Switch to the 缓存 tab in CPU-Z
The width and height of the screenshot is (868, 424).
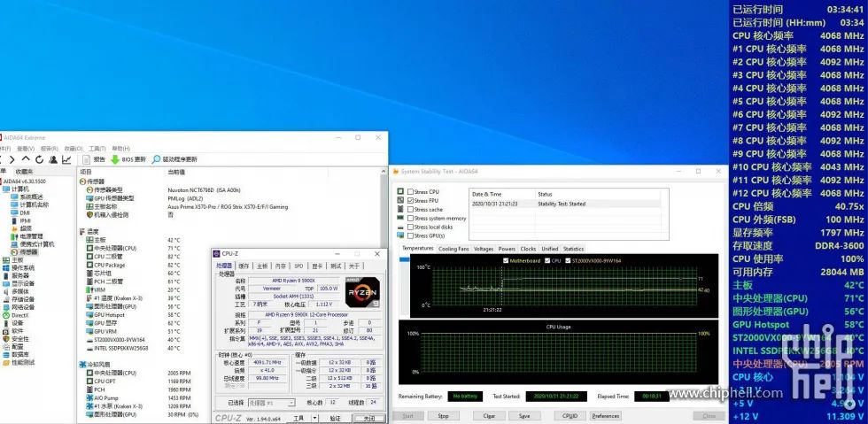(x=244, y=266)
